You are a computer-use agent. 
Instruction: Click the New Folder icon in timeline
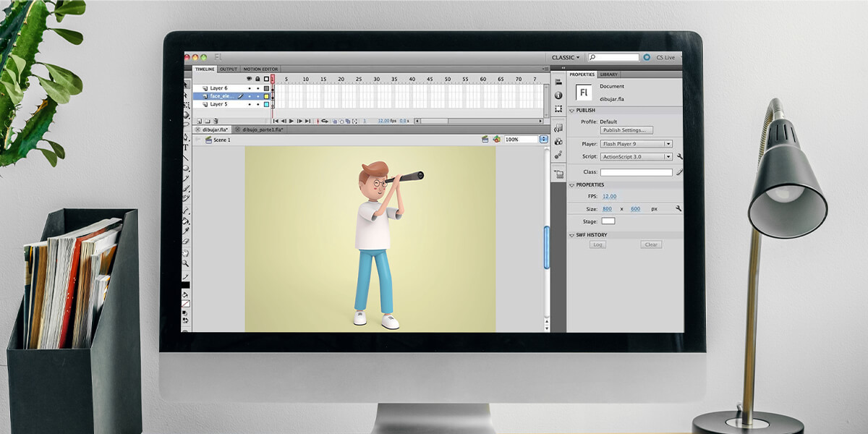208,121
